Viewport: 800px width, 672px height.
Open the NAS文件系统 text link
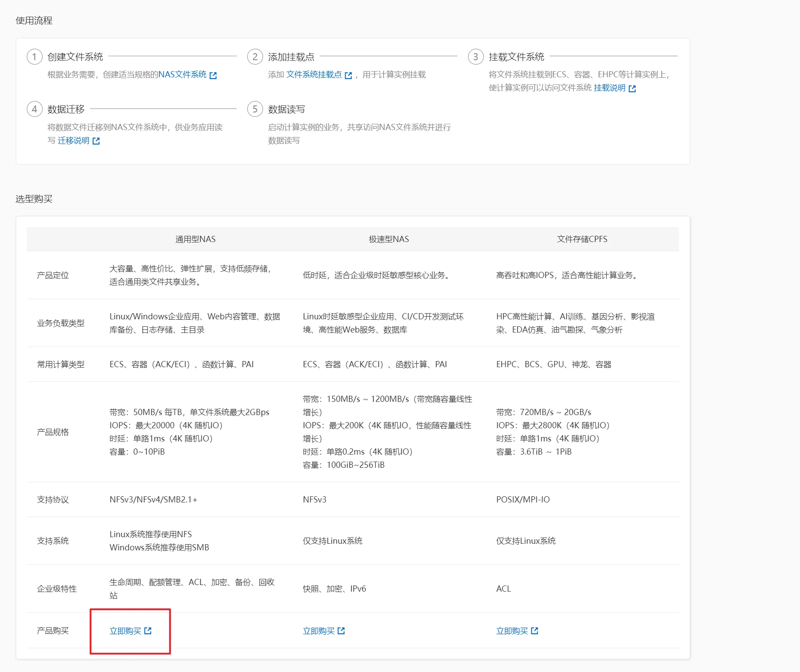(x=182, y=75)
